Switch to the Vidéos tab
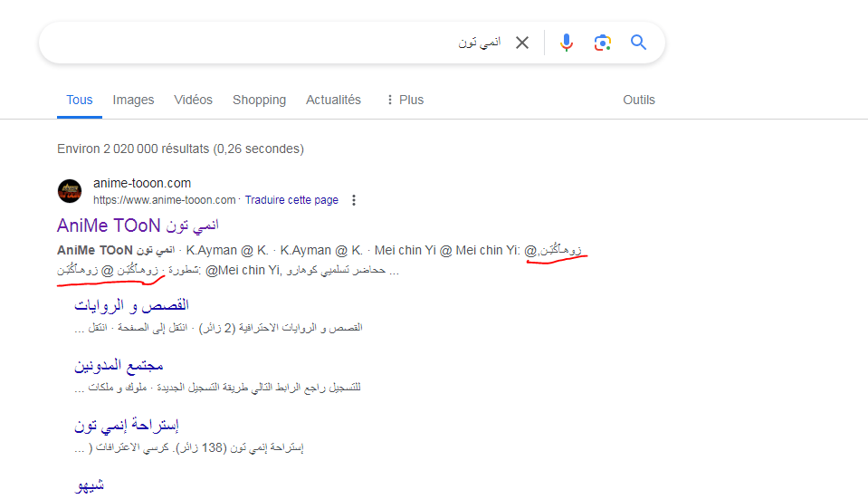Viewport: 868px width, 499px height. [x=193, y=100]
